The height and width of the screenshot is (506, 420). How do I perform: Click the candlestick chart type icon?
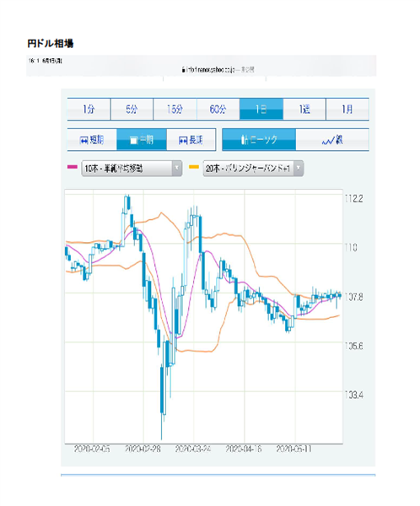(245, 140)
